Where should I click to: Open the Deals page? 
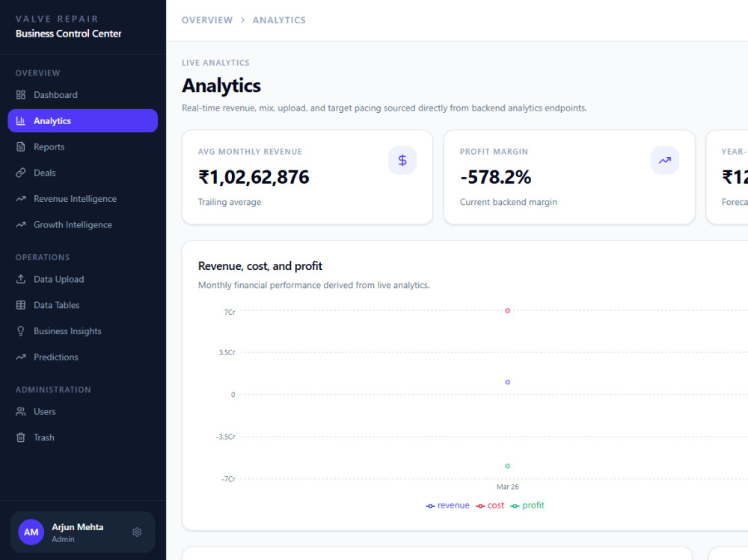coord(82,173)
